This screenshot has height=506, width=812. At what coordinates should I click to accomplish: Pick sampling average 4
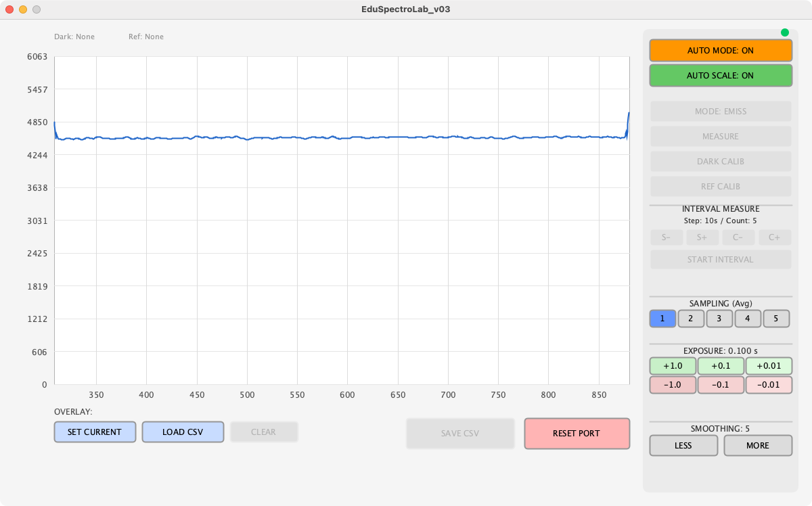point(748,319)
